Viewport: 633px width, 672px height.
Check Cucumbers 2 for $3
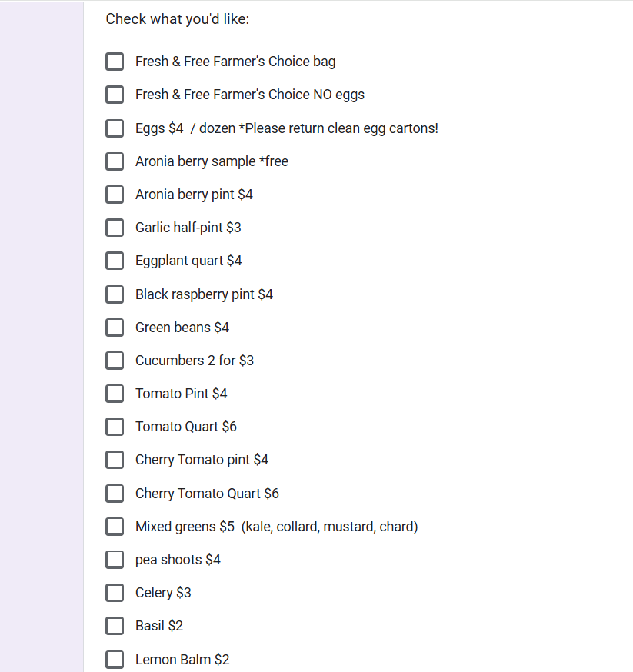pyautogui.click(x=115, y=360)
